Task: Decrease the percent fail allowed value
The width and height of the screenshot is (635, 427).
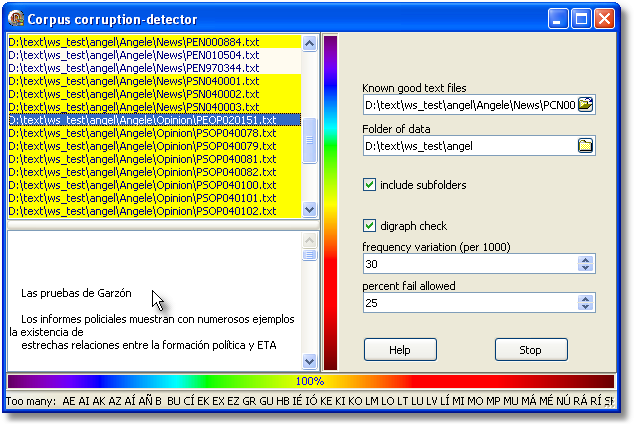Action: click(586, 307)
